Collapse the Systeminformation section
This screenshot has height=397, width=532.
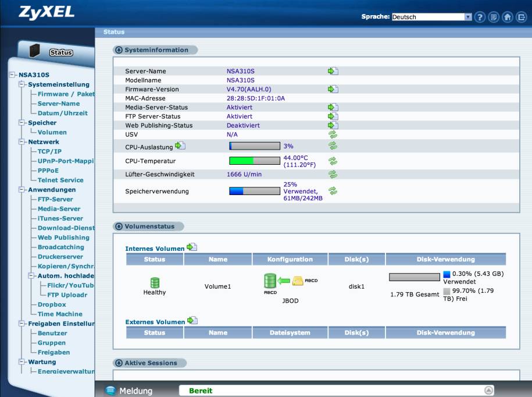(119, 50)
